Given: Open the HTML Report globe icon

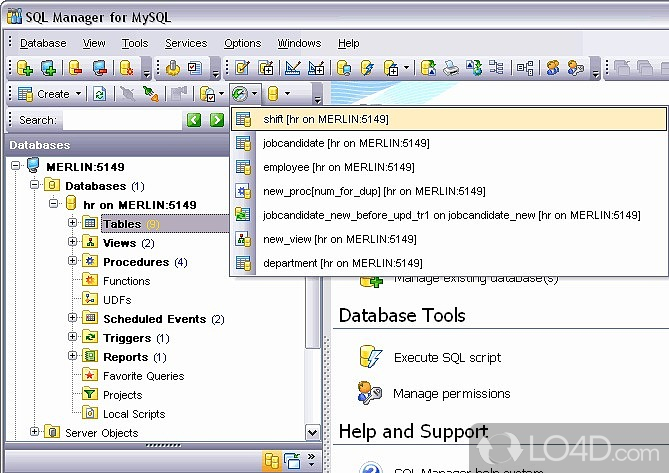Looking at the screenshot, I should click(x=474, y=68).
